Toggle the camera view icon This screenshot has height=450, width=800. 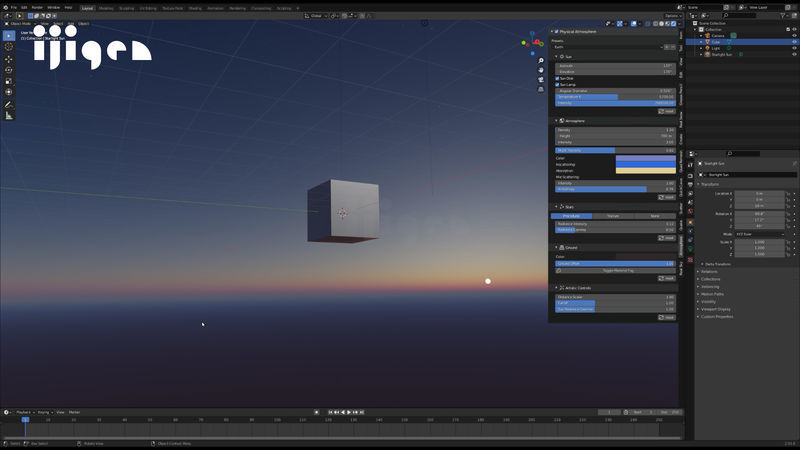click(x=541, y=80)
